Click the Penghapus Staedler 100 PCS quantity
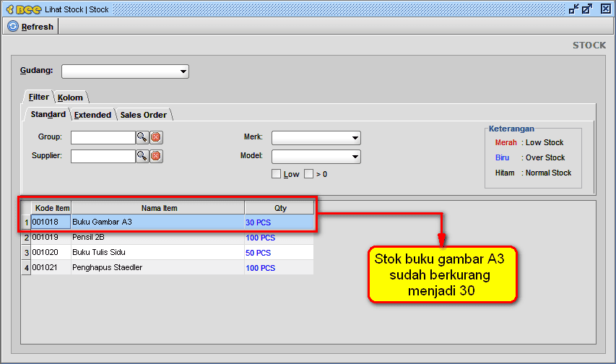616x364 pixels. pos(279,268)
